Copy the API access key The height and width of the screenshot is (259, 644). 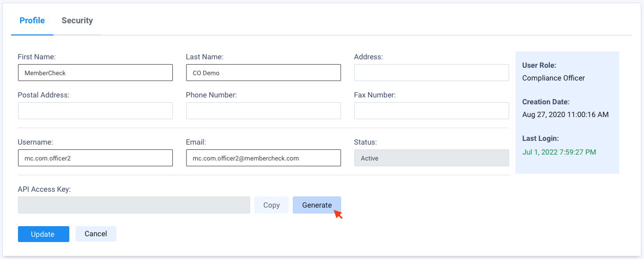(271, 205)
